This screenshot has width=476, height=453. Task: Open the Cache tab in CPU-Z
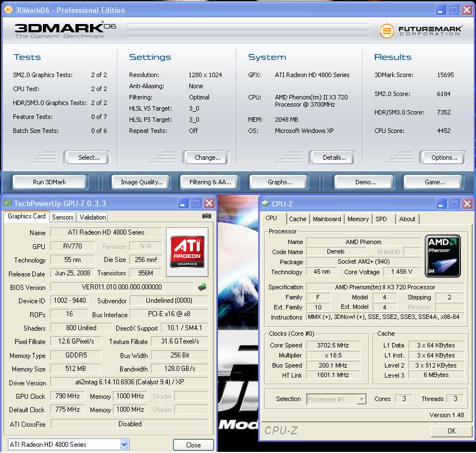[297, 219]
